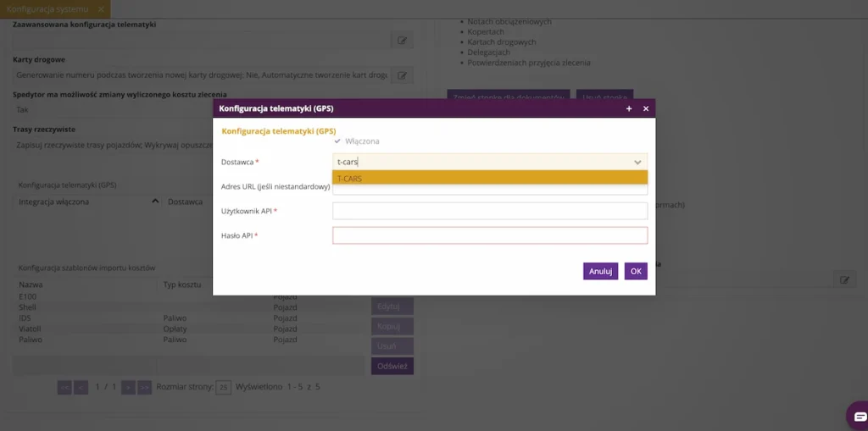Viewport: 868px width, 431px height.
Task: Open the chat widget icon
Action: tap(860, 416)
